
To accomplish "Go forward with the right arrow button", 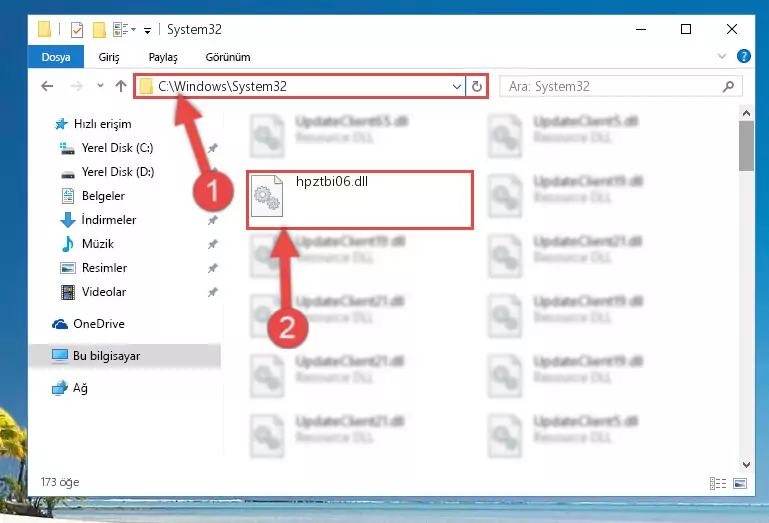I will click(77, 86).
